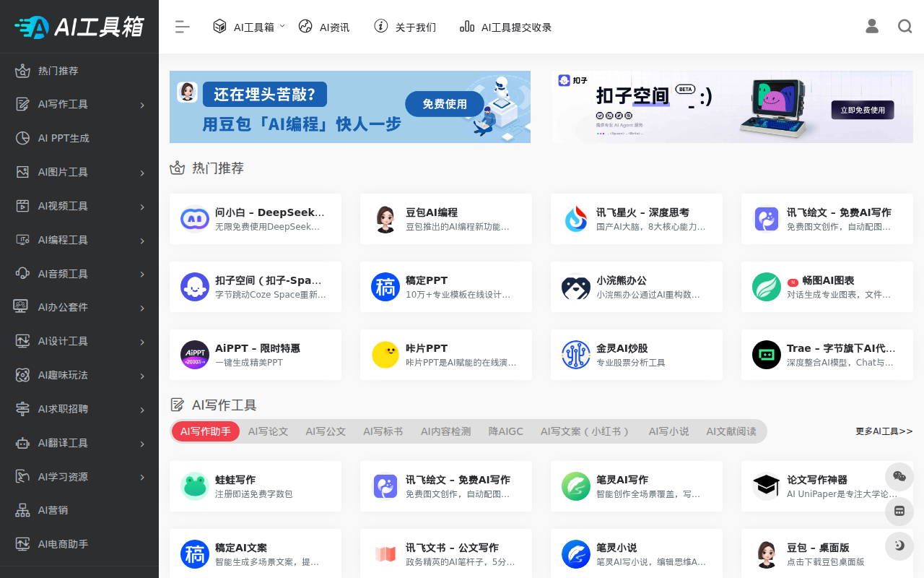Open AI工具提交收录 in the top navigation
924x578 pixels.
click(506, 27)
